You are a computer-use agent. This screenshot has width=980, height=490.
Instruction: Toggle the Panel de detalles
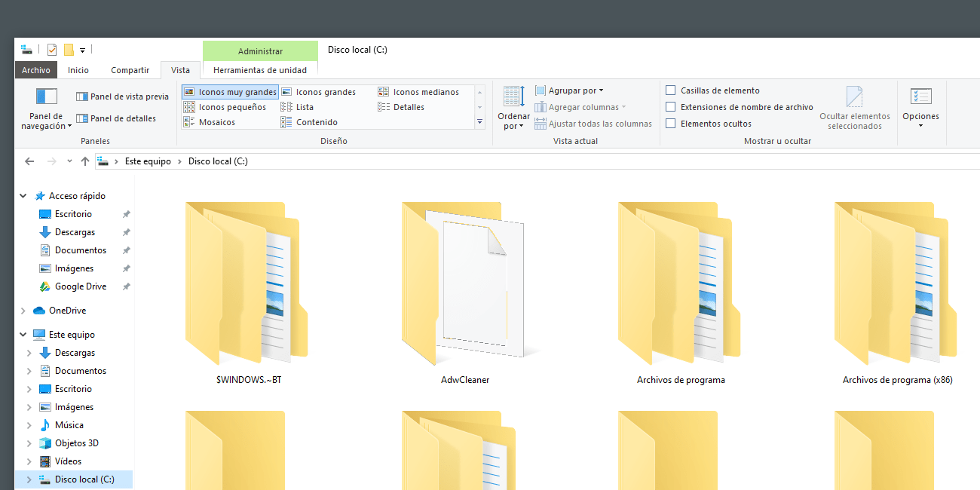[116, 118]
